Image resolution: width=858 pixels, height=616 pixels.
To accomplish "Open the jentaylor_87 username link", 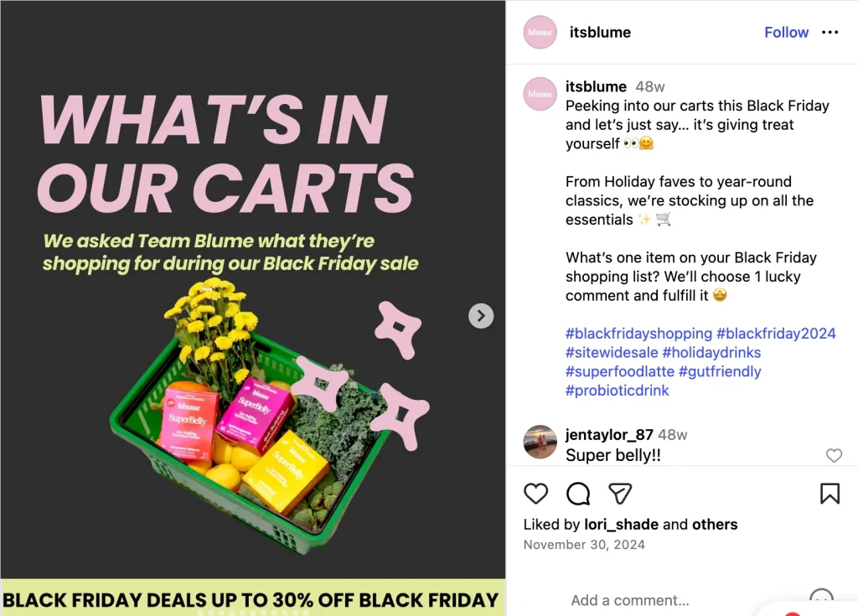I will coord(609,435).
